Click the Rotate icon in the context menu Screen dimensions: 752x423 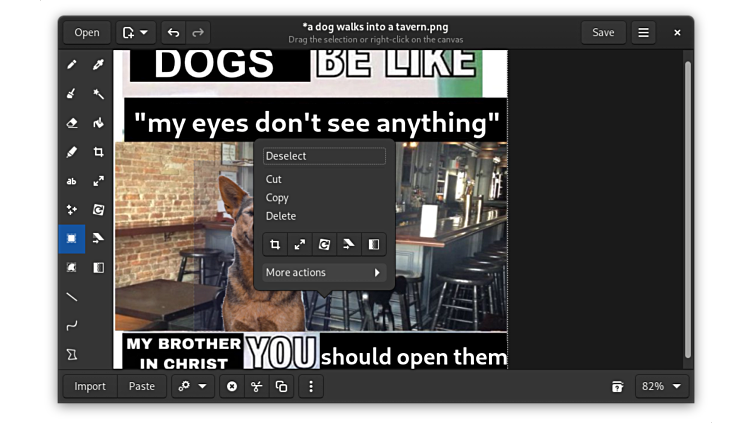pyautogui.click(x=324, y=244)
